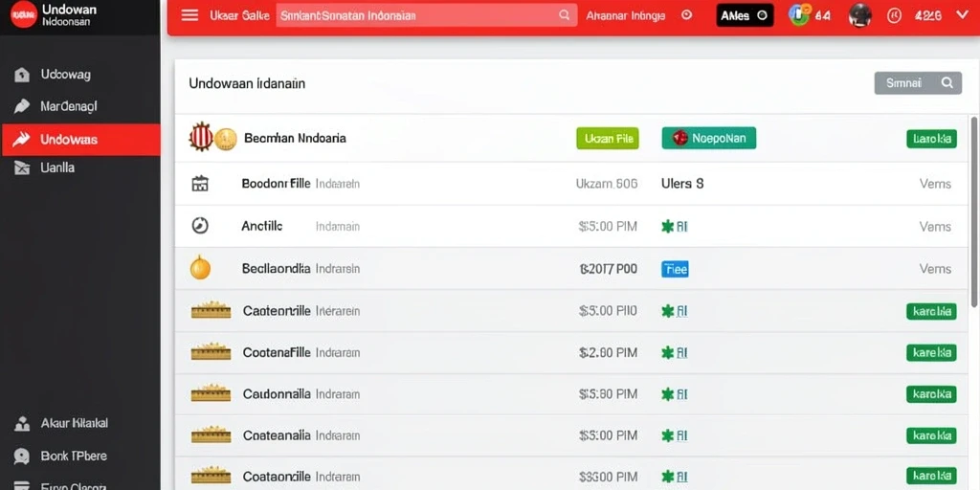Click the green Ukzan File button
Viewport: 980px width, 490px height.
[608, 138]
